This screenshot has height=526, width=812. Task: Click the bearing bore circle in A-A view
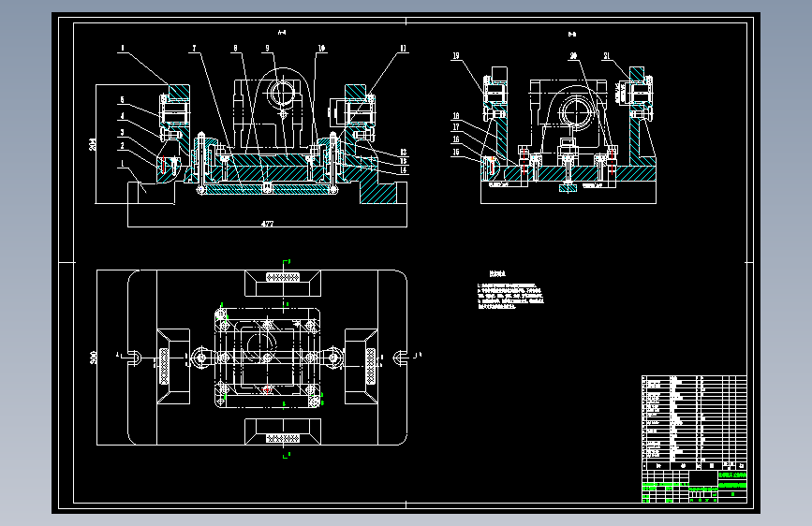click(282, 94)
